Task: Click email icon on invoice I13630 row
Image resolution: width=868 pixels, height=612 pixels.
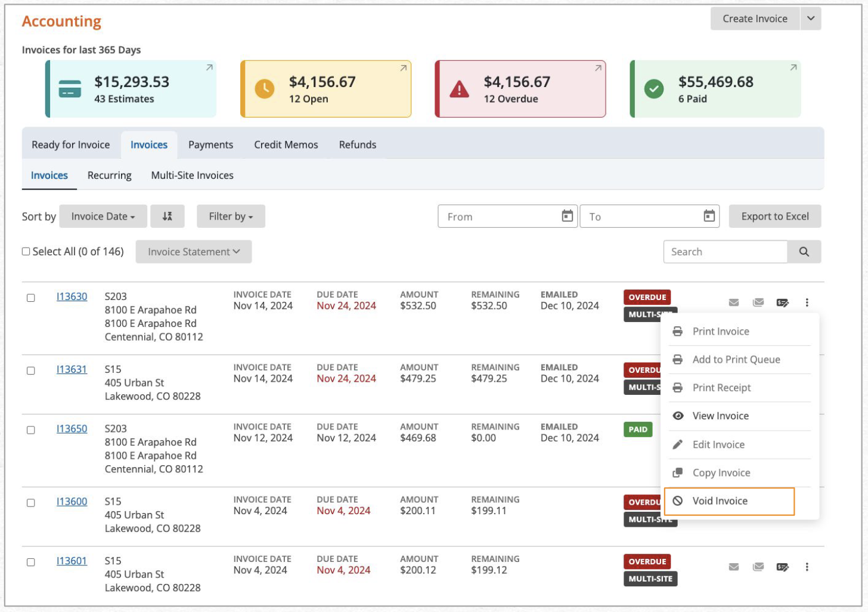Action: [x=734, y=302]
